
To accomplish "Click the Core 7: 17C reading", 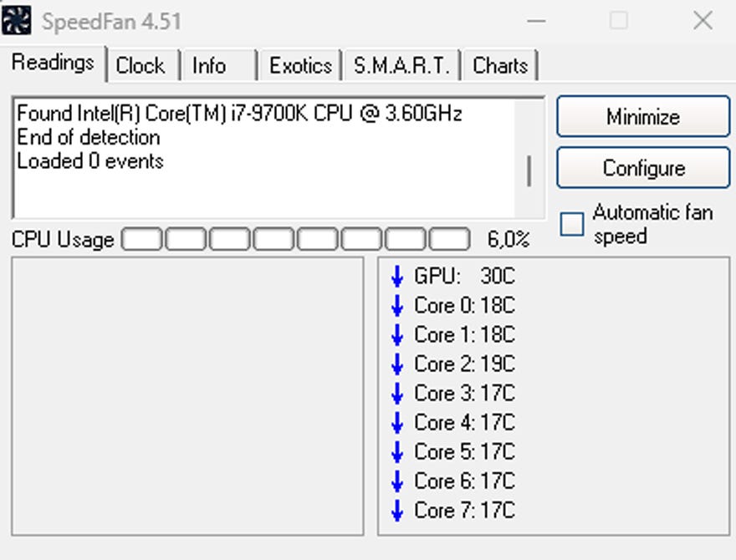I will coord(465,511).
